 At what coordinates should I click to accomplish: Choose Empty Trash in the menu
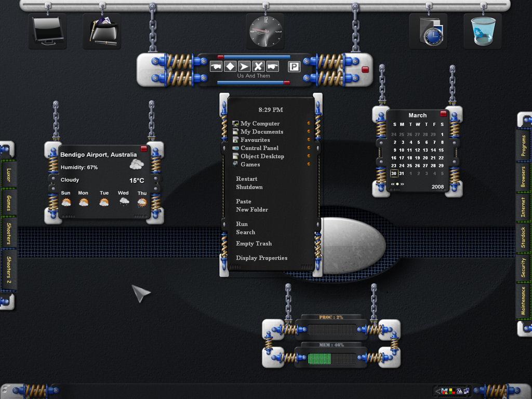(x=254, y=243)
